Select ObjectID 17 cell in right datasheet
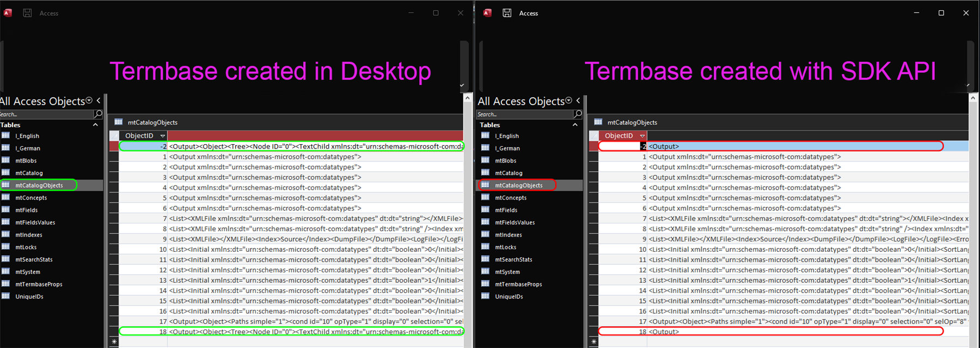This screenshot has width=980, height=348. [x=623, y=321]
